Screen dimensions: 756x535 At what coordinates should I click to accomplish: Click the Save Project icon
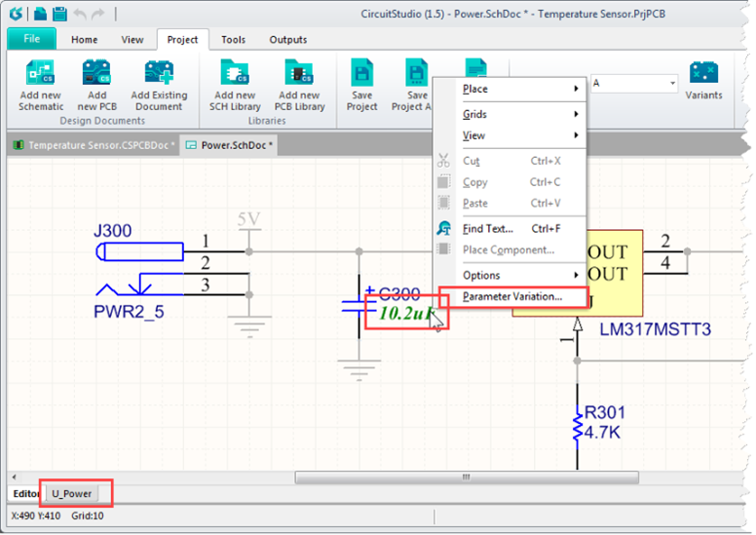[362, 73]
